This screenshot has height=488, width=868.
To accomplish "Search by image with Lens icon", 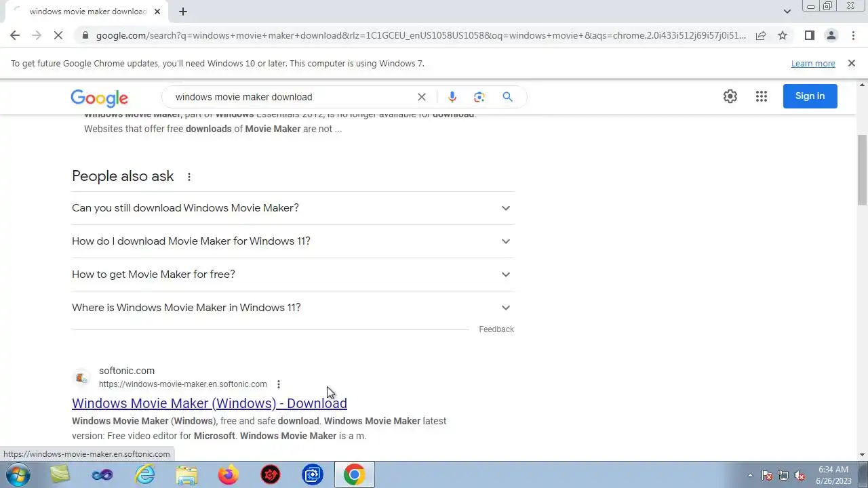I will point(479,97).
